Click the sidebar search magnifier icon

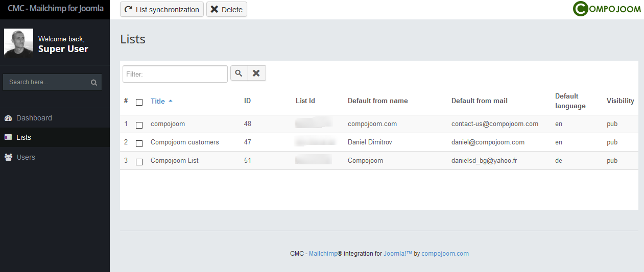point(94,82)
